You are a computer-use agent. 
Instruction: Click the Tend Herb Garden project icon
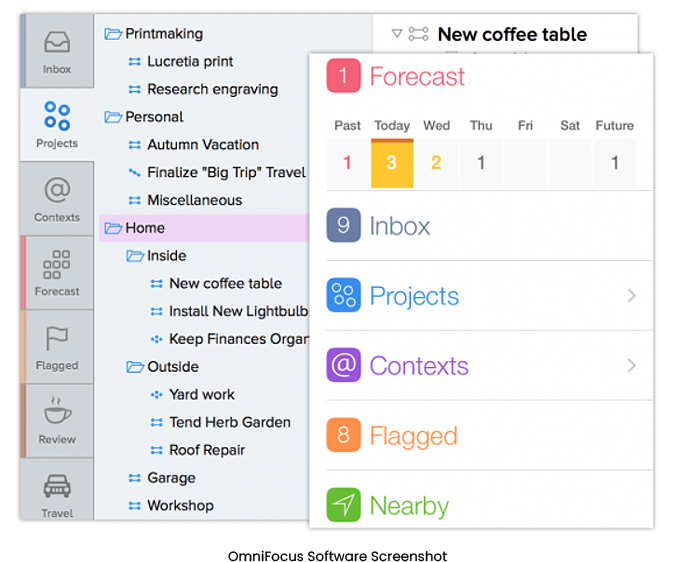click(x=157, y=422)
